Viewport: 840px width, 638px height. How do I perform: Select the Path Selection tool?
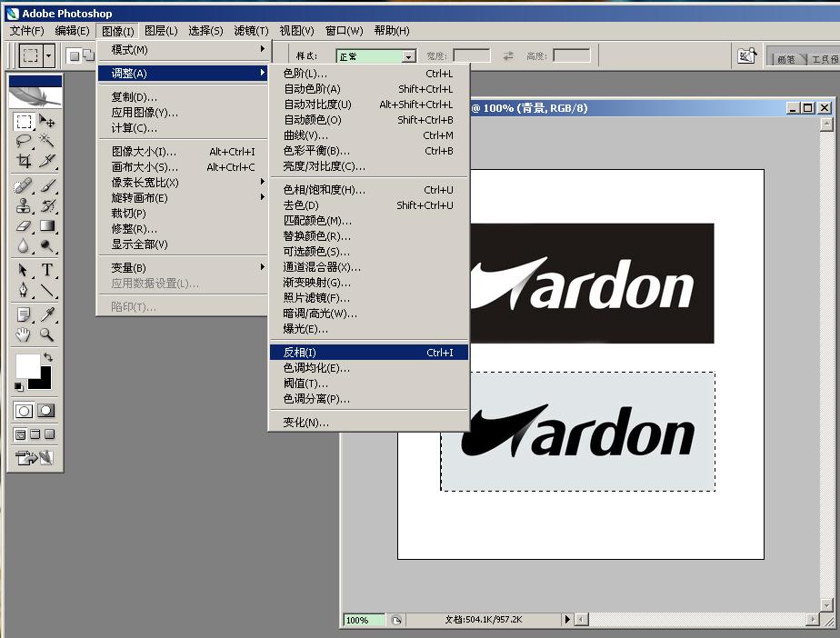[24, 270]
